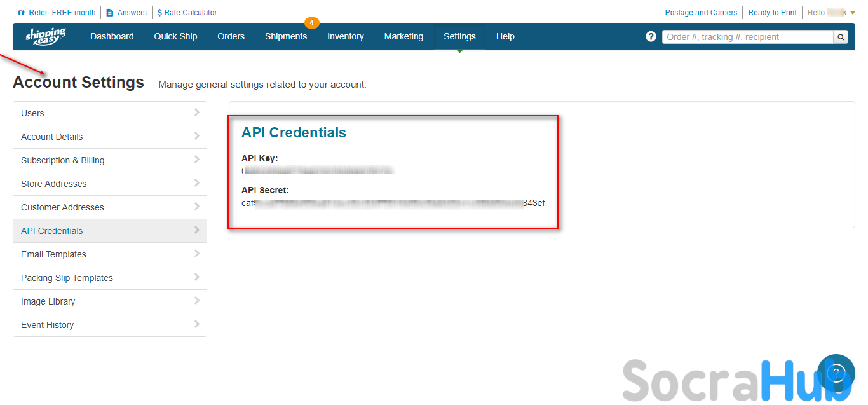Open the Postage and Carriers link

[701, 13]
